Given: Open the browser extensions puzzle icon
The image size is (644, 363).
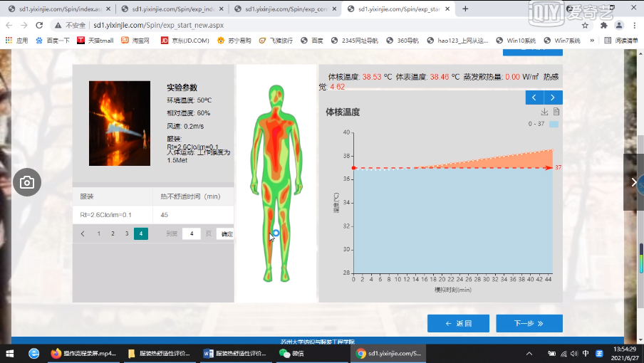Looking at the screenshot, I should pos(604,25).
